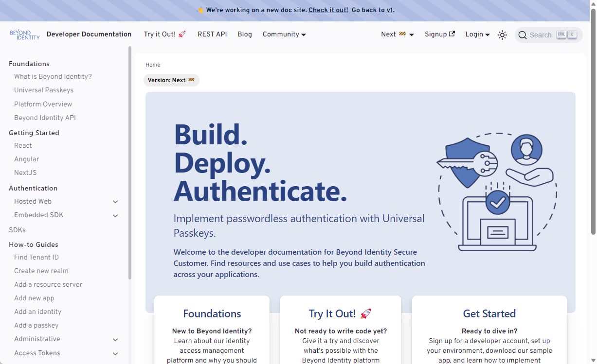Expand the Access Tokens section chevron

(x=115, y=354)
